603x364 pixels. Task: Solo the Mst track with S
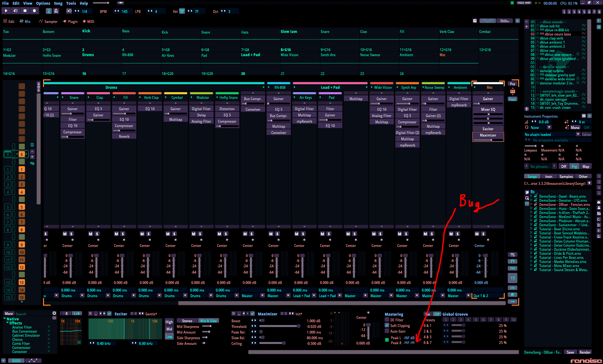pyautogui.click(x=483, y=234)
